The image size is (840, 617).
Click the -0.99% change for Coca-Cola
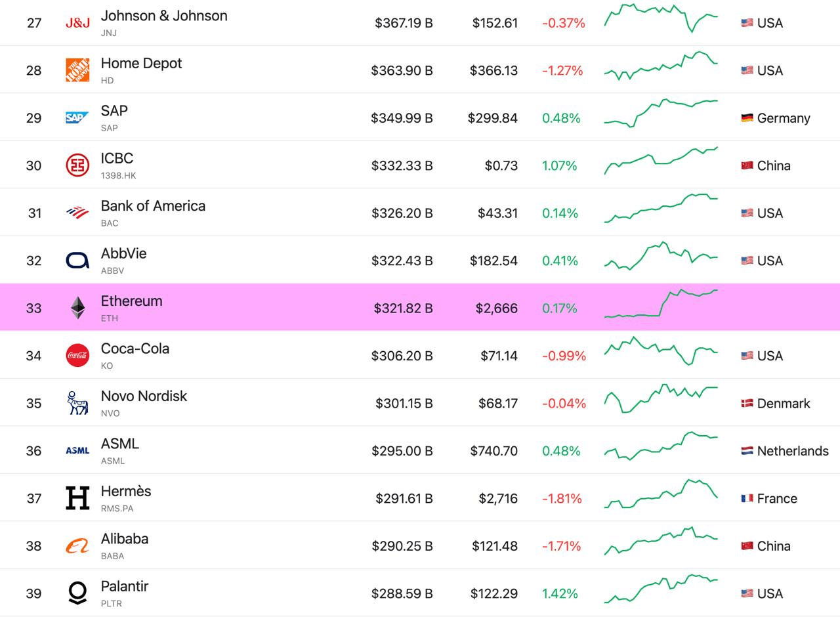(x=564, y=356)
